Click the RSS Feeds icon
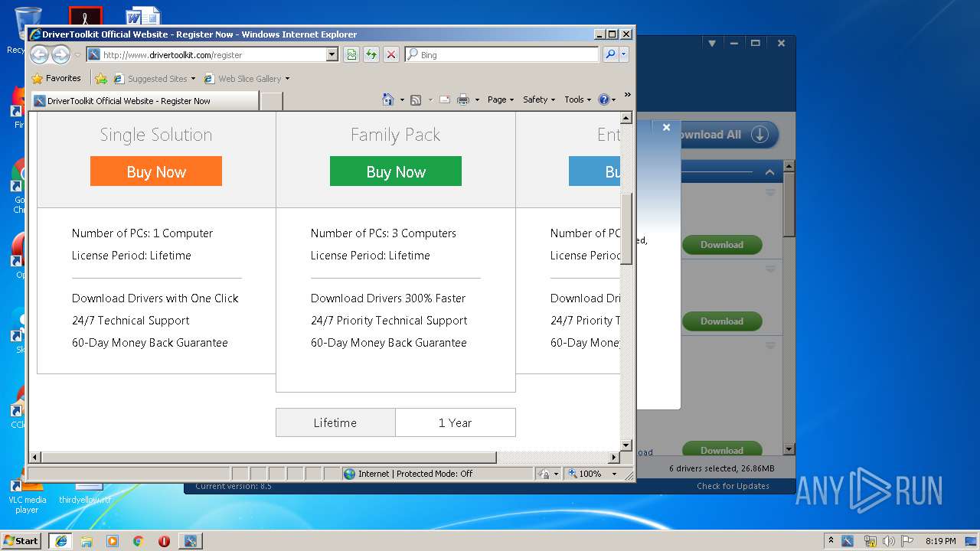This screenshot has width=980, height=551. pyautogui.click(x=416, y=99)
